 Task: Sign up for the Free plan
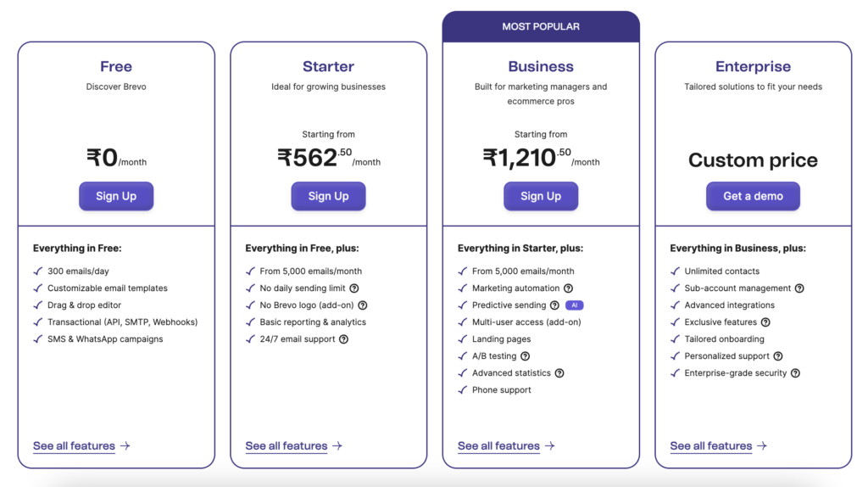(x=116, y=196)
